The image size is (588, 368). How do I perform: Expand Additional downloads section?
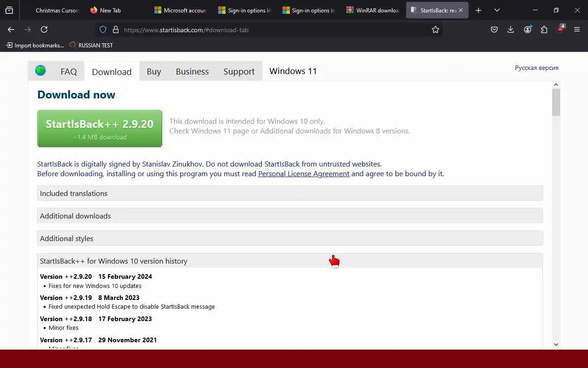click(290, 216)
